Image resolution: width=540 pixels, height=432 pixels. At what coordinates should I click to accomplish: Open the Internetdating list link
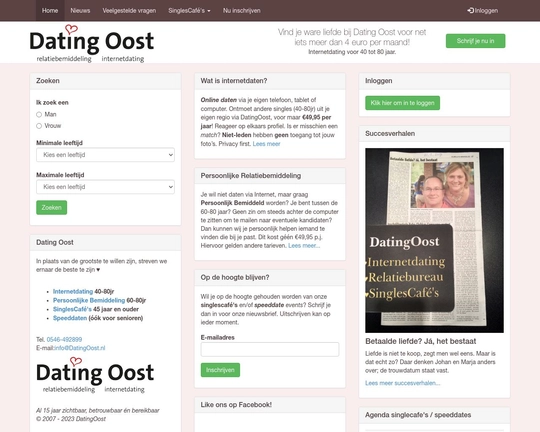tap(73, 291)
